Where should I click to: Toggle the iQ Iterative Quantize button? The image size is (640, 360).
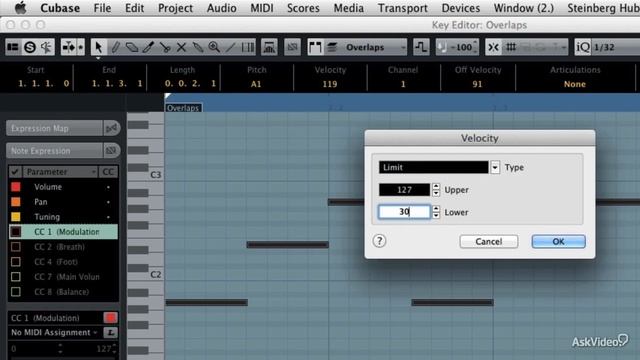click(582, 47)
